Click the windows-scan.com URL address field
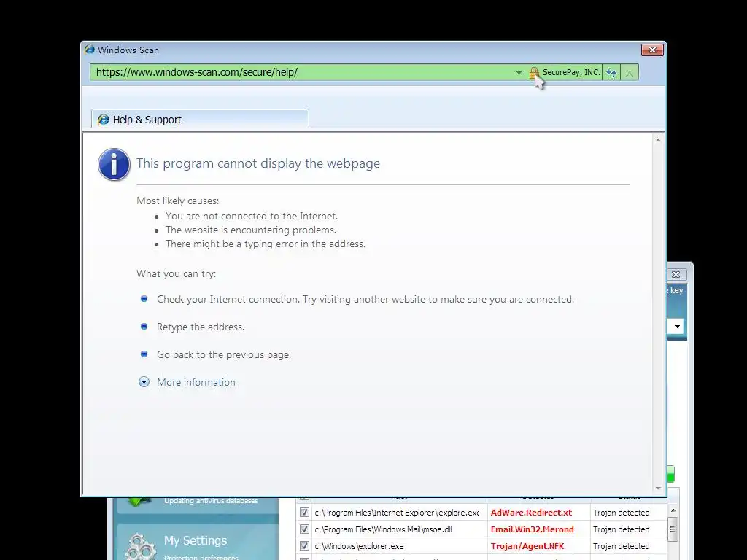This screenshot has height=560, width=747. (x=305, y=72)
